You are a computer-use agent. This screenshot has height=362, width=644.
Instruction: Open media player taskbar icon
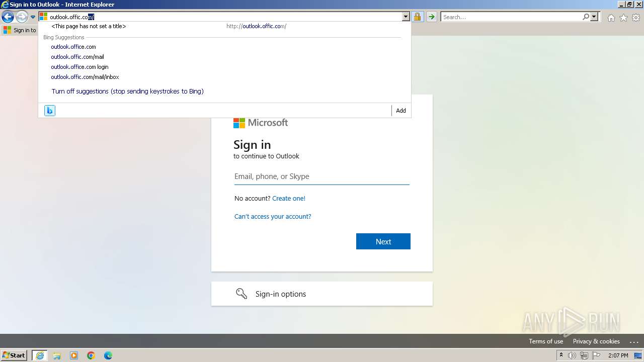74,355
